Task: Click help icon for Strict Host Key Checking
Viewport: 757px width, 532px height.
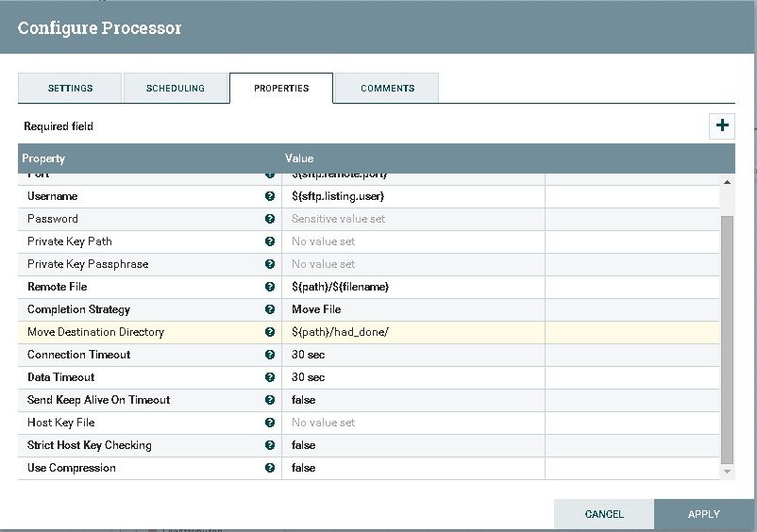Action: 270,445
